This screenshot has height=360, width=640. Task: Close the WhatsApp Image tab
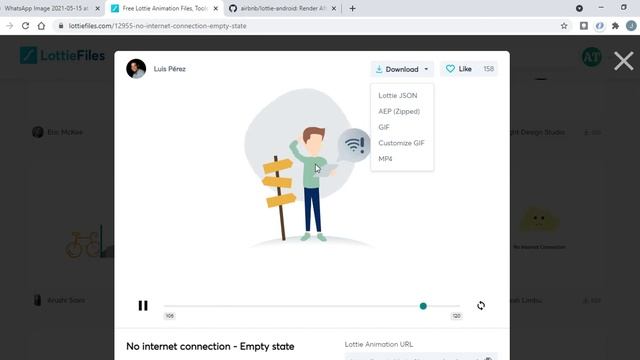98,8
